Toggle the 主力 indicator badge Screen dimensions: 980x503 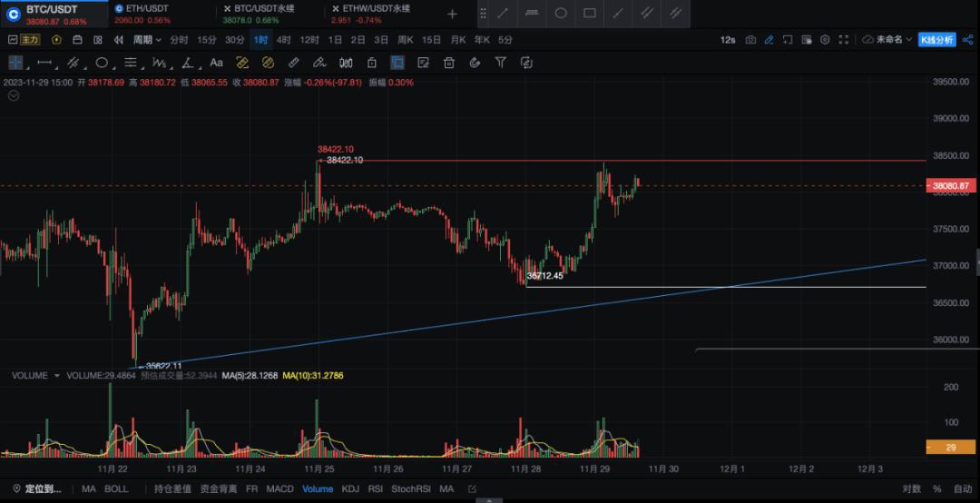pos(30,40)
